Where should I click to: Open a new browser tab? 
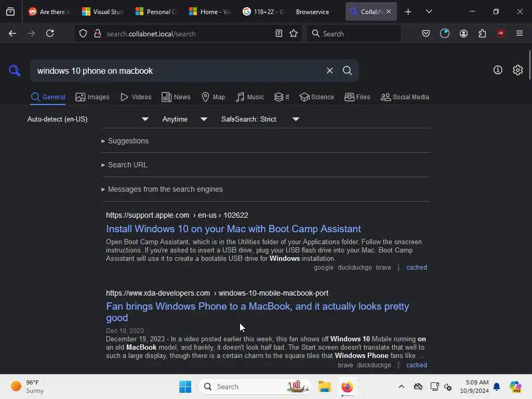click(x=408, y=11)
